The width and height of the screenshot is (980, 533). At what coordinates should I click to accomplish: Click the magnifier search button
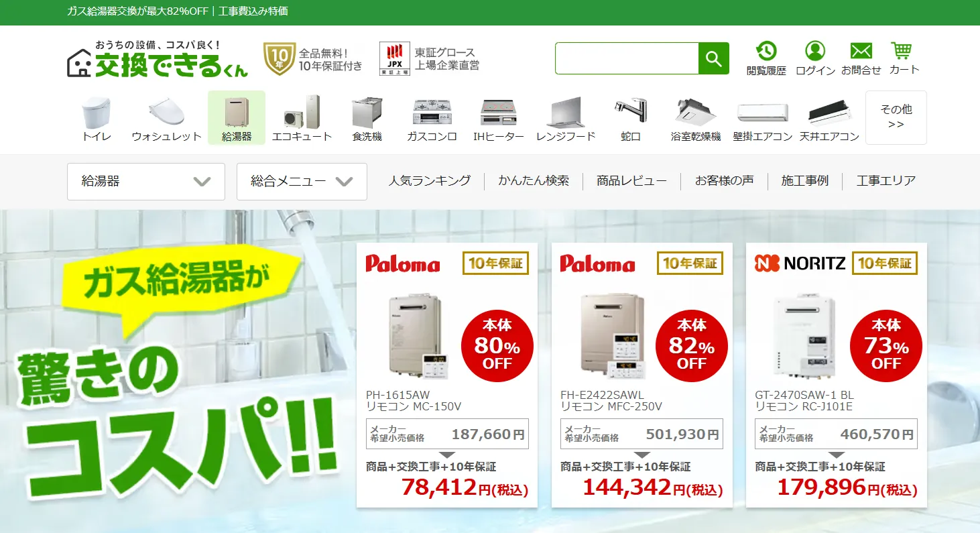coord(713,58)
